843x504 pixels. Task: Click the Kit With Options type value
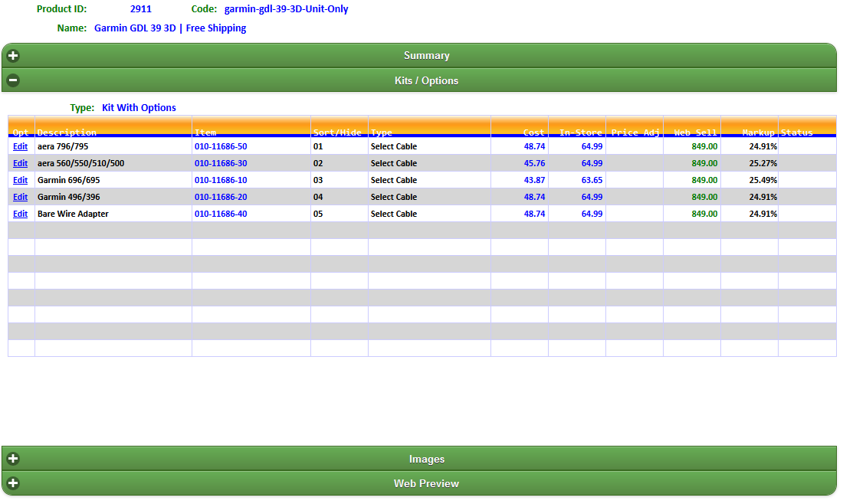coord(139,107)
